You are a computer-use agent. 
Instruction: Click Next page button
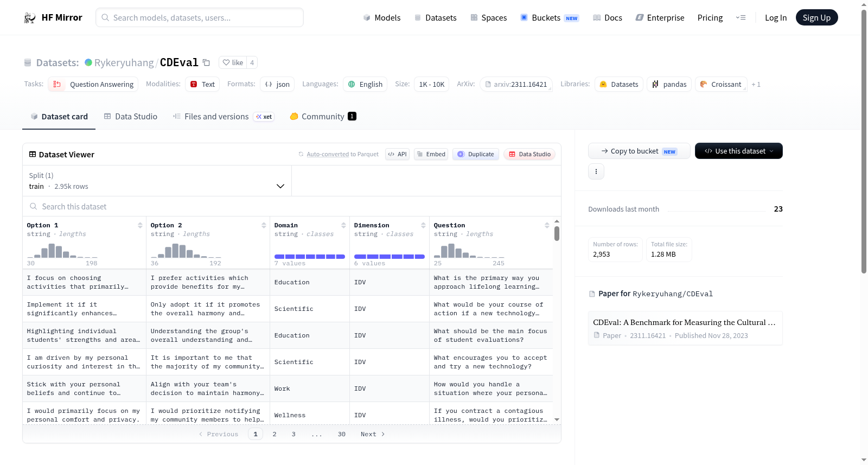tap(373, 434)
